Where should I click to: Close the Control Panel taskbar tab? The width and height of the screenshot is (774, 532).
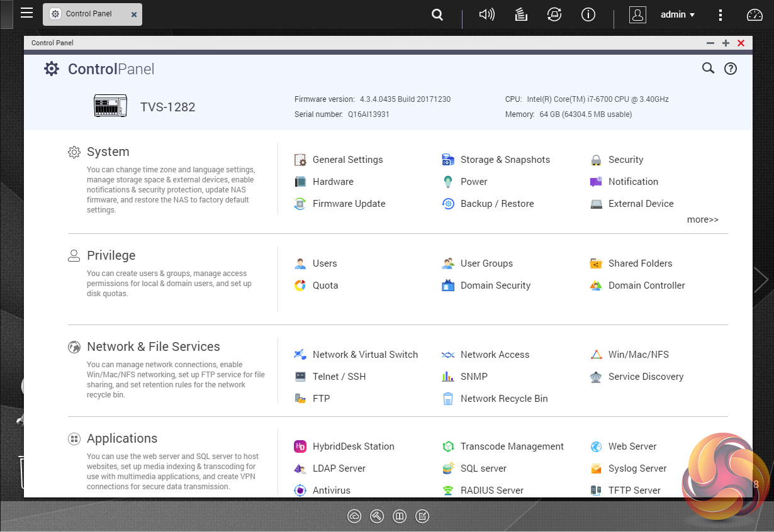click(x=134, y=14)
